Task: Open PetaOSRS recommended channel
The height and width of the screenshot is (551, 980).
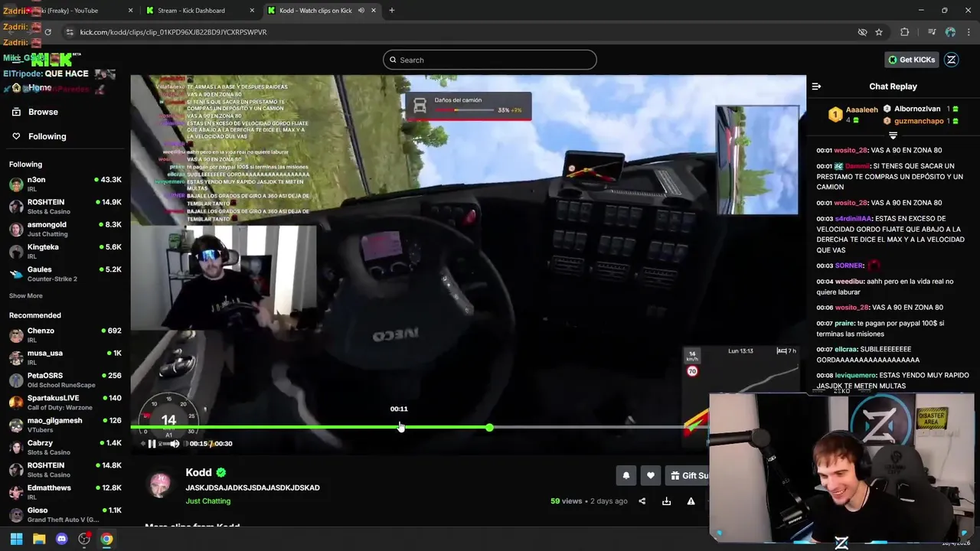Action: click(65, 380)
